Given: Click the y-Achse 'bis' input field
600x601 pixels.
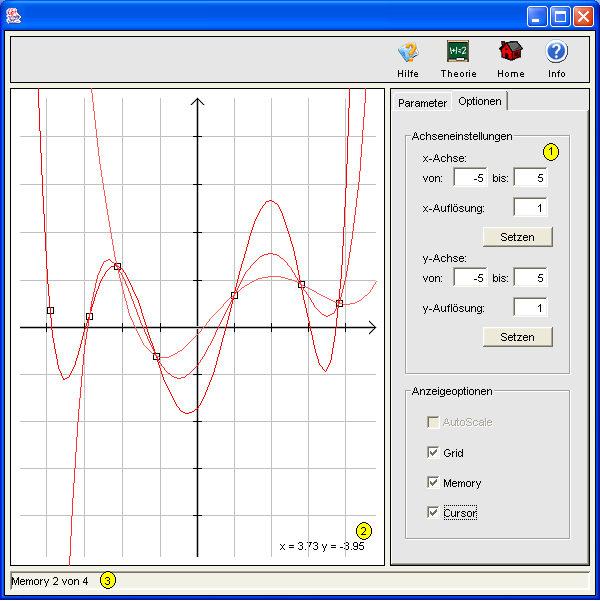Looking at the screenshot, I should tap(530, 277).
